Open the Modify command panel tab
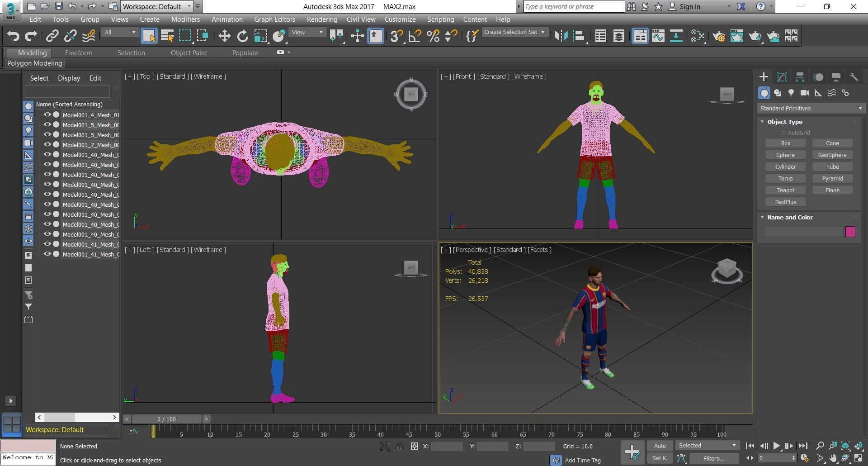Screen dimensions: 868x466 pos(782,77)
